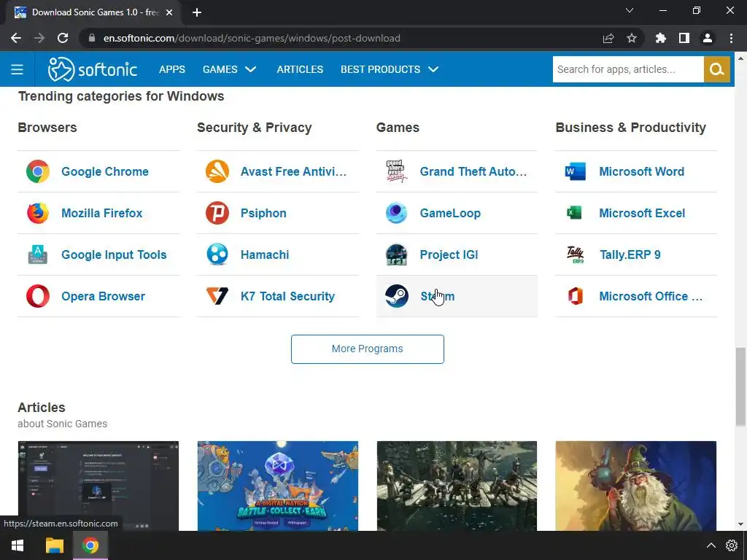This screenshot has height=560, width=747.
Task: Click the Google Chrome app icon
Action: pyautogui.click(x=38, y=171)
